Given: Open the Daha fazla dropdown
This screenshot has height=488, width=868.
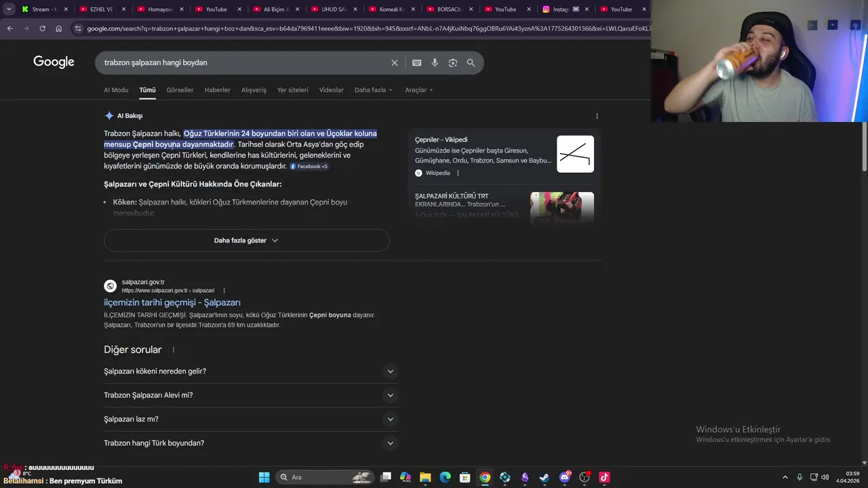Looking at the screenshot, I should (373, 90).
